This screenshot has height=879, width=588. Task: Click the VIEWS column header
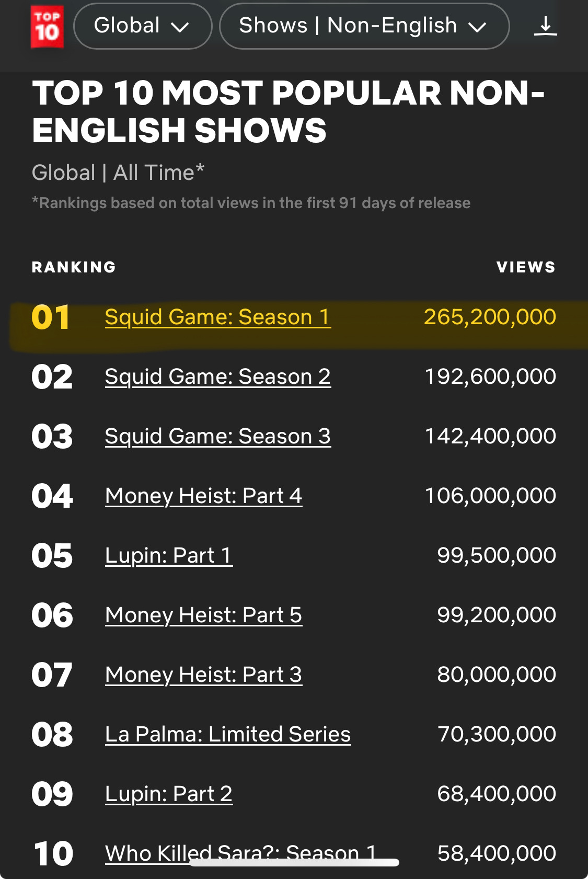click(x=526, y=267)
